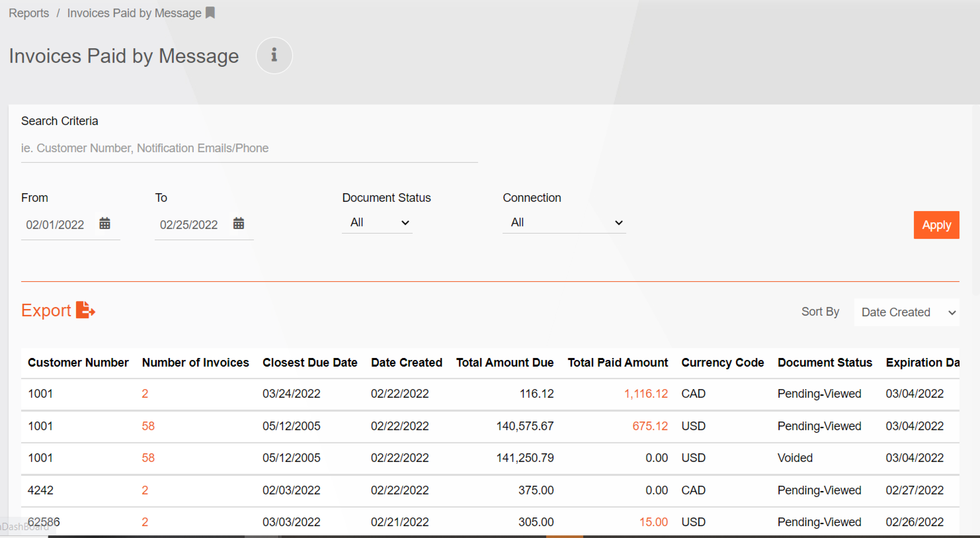Click closest due date 03/03/2022
Viewport: 980px width, 538px height.
point(291,522)
